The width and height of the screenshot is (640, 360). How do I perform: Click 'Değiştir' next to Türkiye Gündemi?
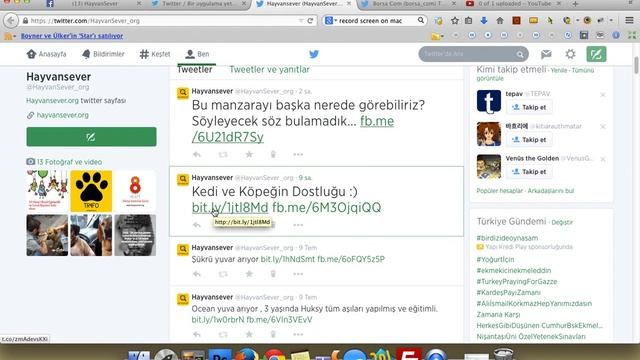coord(562,222)
